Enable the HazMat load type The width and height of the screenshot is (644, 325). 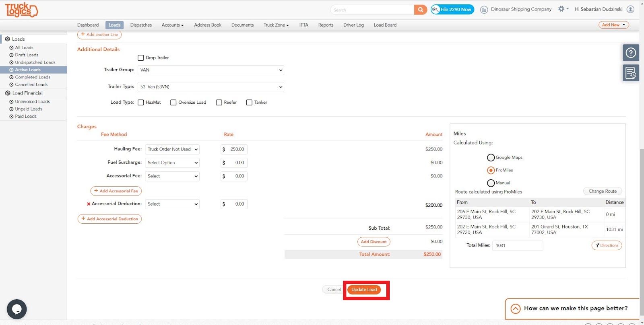point(141,103)
